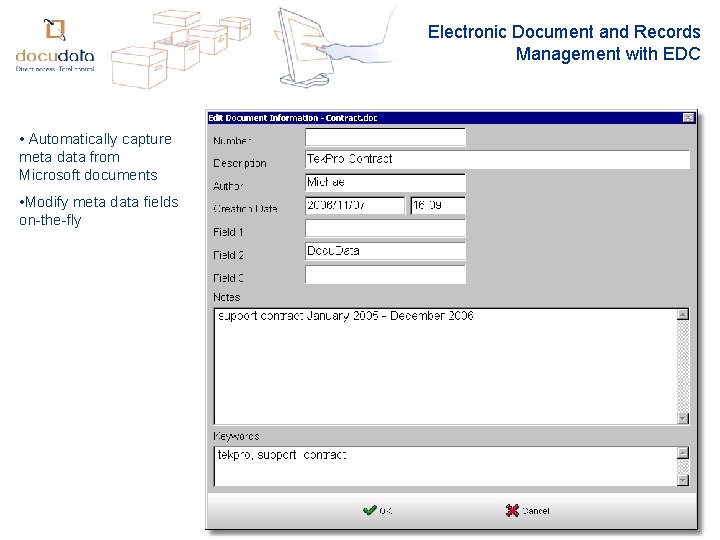Click the Notes scrollbar up arrow
The height and width of the screenshot is (540, 720).
coord(683,315)
